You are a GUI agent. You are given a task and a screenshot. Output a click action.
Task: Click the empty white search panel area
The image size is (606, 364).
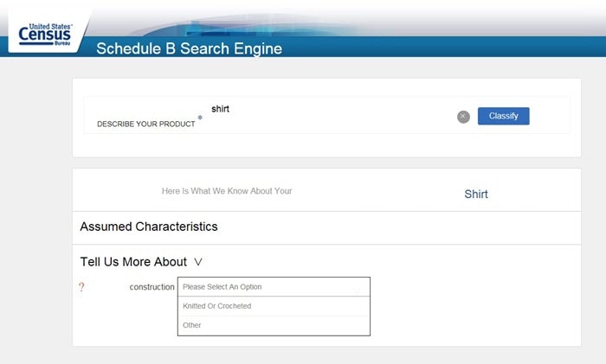coord(326,146)
